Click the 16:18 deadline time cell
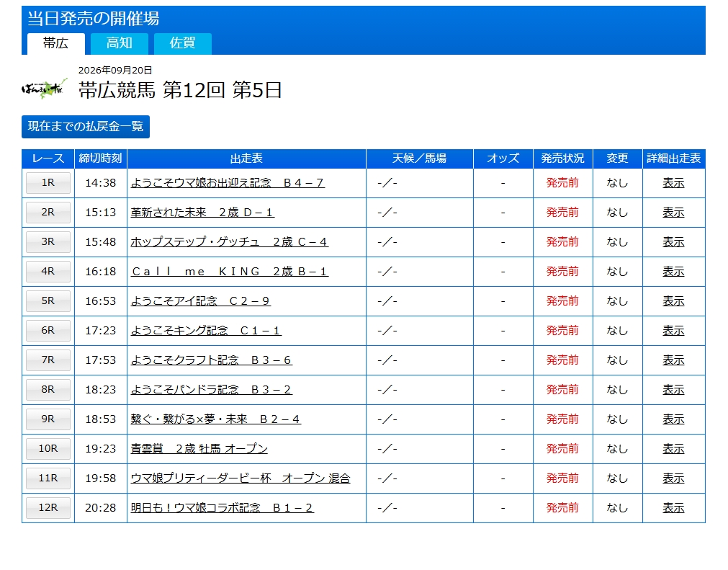728x570 pixels. point(101,271)
